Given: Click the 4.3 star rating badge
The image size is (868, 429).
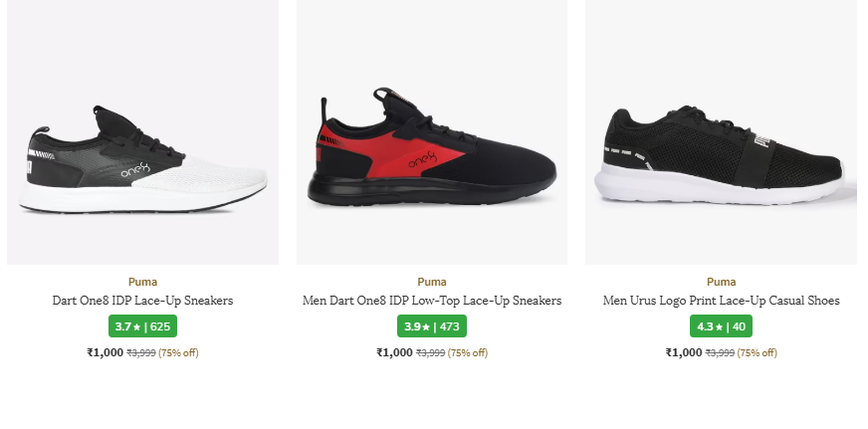Looking at the screenshot, I should [x=722, y=326].
